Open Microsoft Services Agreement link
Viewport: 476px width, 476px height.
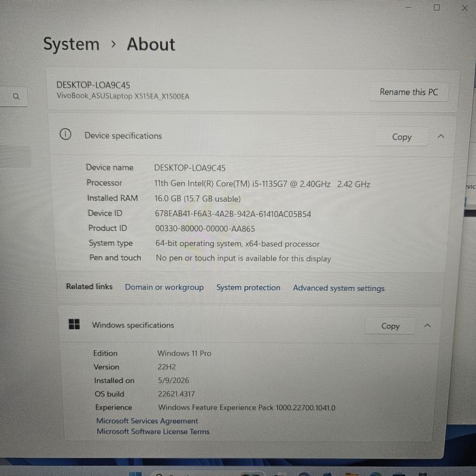pos(148,421)
